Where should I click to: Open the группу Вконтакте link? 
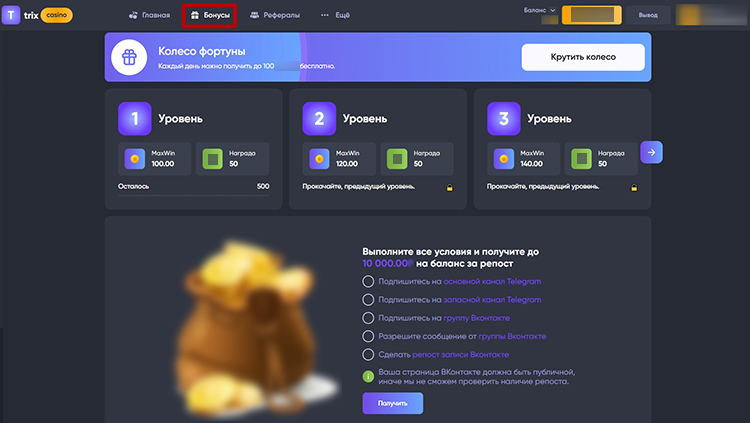[476, 318]
